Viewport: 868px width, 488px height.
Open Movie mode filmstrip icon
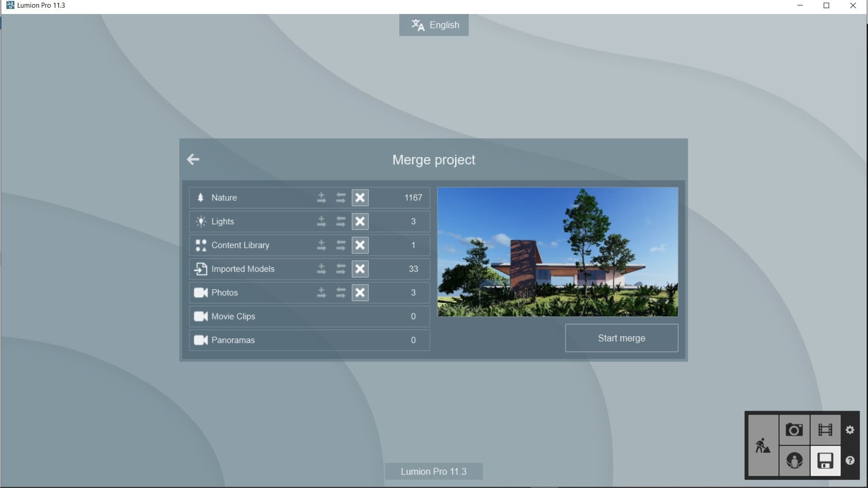(825, 430)
